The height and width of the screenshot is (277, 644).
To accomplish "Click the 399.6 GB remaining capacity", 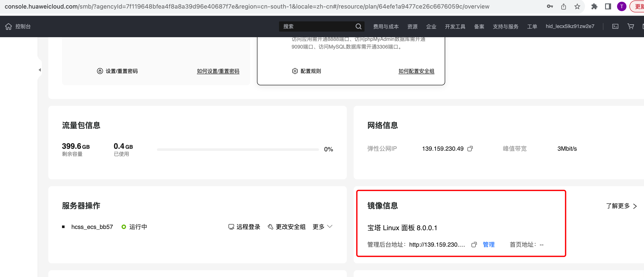I will click(76, 146).
